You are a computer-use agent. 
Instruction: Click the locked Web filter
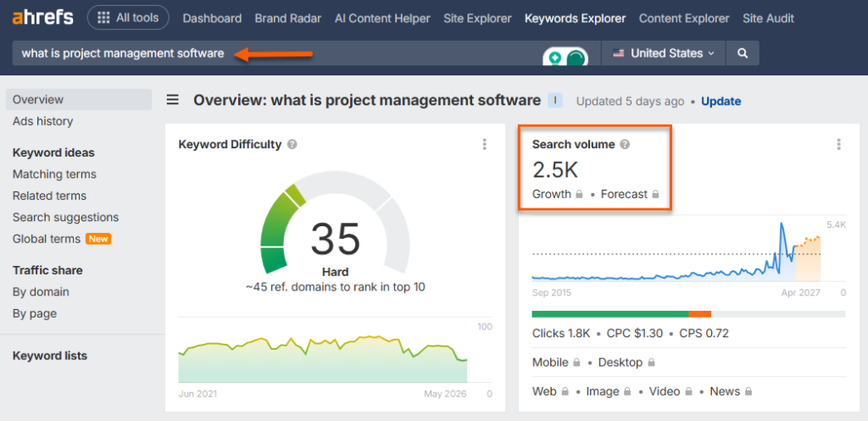(x=550, y=391)
